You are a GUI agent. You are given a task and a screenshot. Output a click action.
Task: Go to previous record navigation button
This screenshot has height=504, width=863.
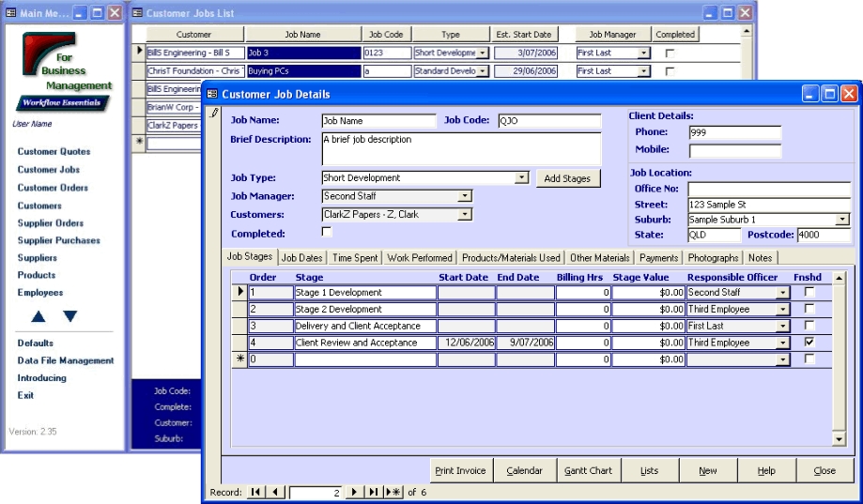pos(275,492)
